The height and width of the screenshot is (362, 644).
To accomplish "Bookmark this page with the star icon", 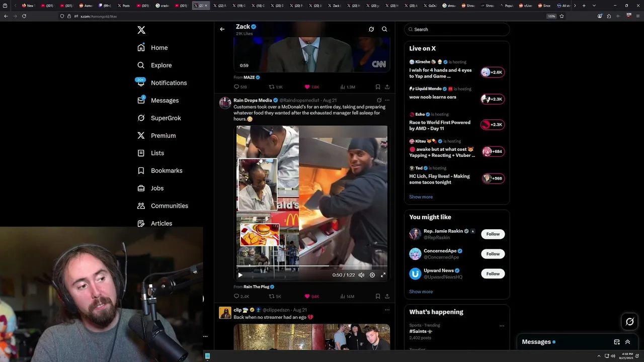I will 561,16.
